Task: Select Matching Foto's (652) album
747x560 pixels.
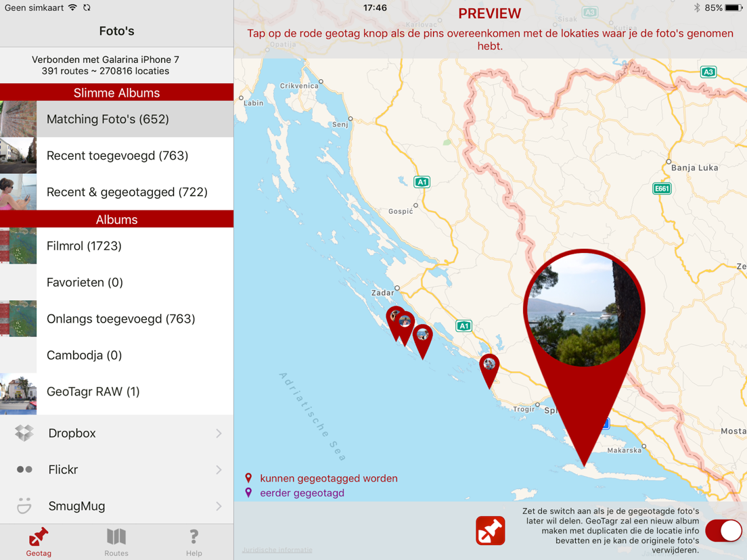Action: click(x=116, y=119)
